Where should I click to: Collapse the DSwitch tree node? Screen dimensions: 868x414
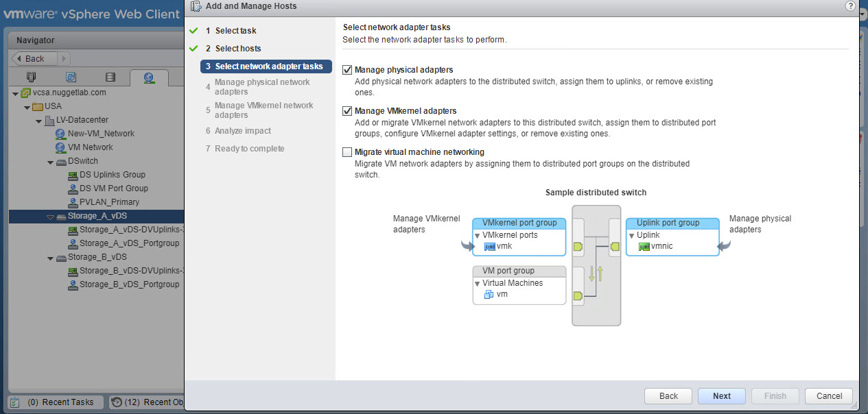50,162
